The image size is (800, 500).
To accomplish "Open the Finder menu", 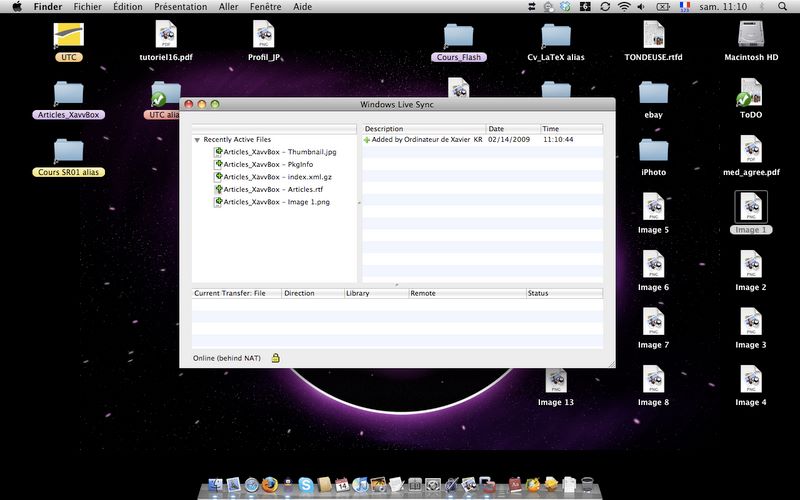I will tap(47, 7).
